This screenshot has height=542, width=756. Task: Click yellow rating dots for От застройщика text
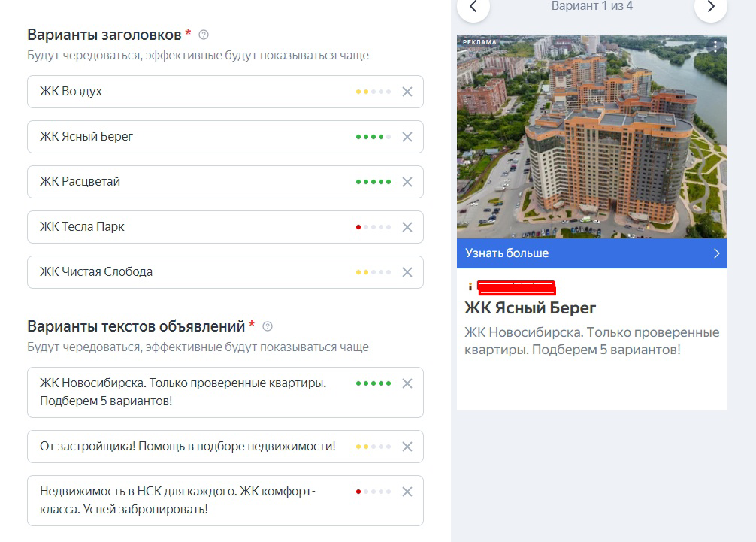pos(373,447)
